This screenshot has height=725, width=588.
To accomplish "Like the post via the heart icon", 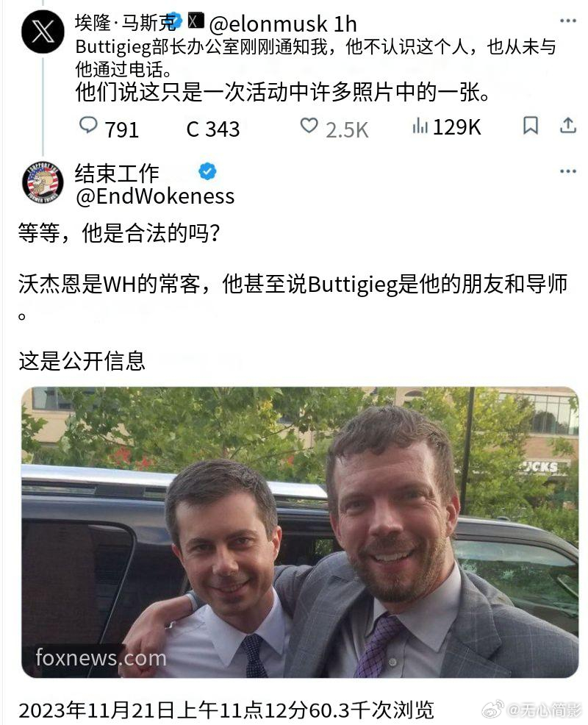I will point(309,125).
